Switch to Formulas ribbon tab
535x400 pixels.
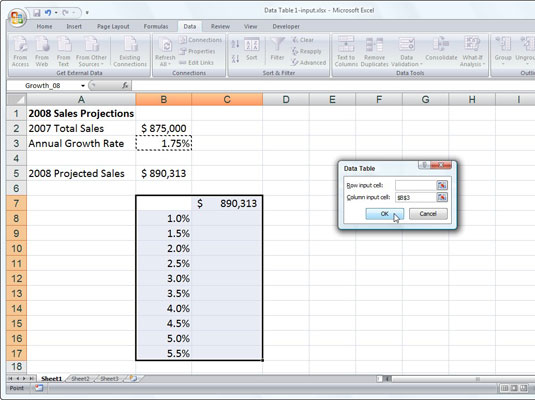pos(156,26)
